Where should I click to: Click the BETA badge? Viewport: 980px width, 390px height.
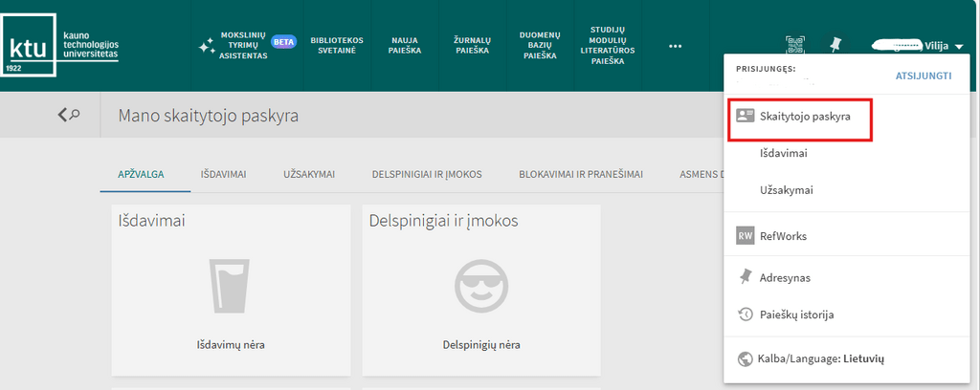[x=283, y=42]
